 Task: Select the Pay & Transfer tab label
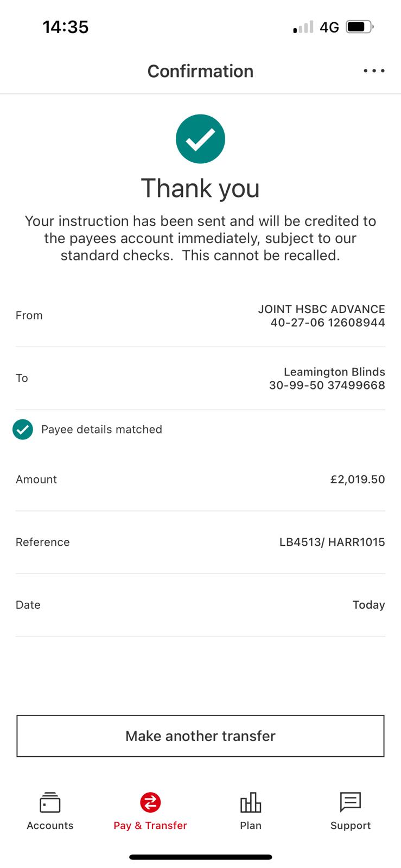point(150,825)
